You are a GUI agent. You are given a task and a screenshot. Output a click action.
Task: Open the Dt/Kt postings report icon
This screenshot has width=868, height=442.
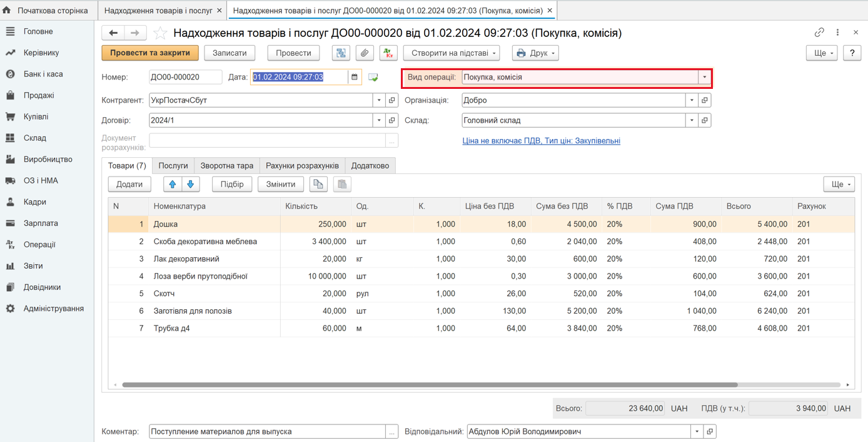click(x=388, y=53)
